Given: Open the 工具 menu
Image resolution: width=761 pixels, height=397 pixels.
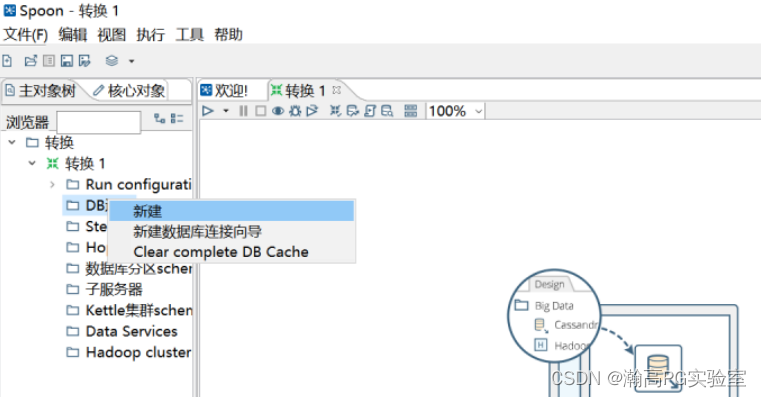Looking at the screenshot, I should (189, 35).
